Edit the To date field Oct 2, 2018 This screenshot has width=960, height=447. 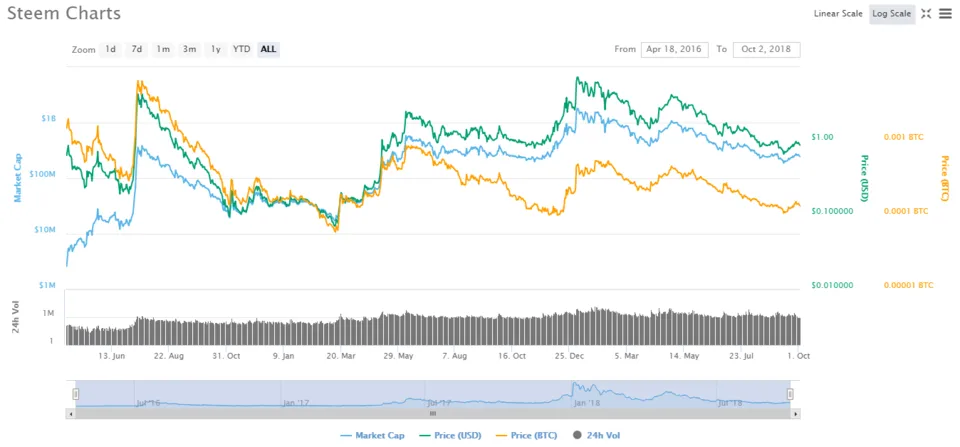pyautogui.click(x=766, y=49)
